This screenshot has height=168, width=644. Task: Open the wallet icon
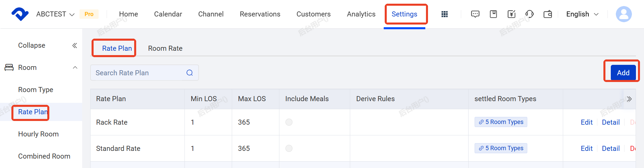[x=548, y=14]
